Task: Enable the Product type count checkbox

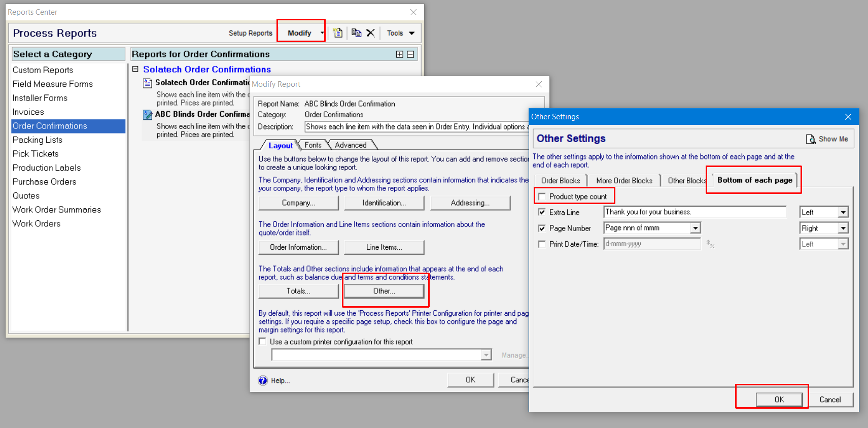Action: point(542,196)
